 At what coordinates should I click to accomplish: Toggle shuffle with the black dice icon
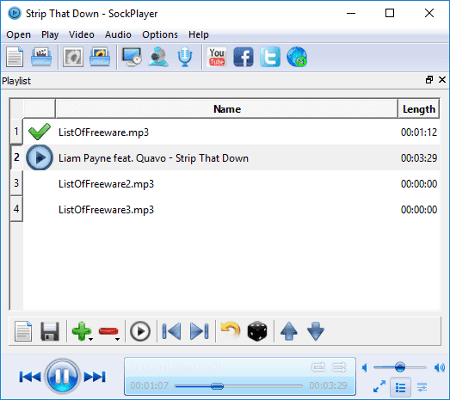257,331
